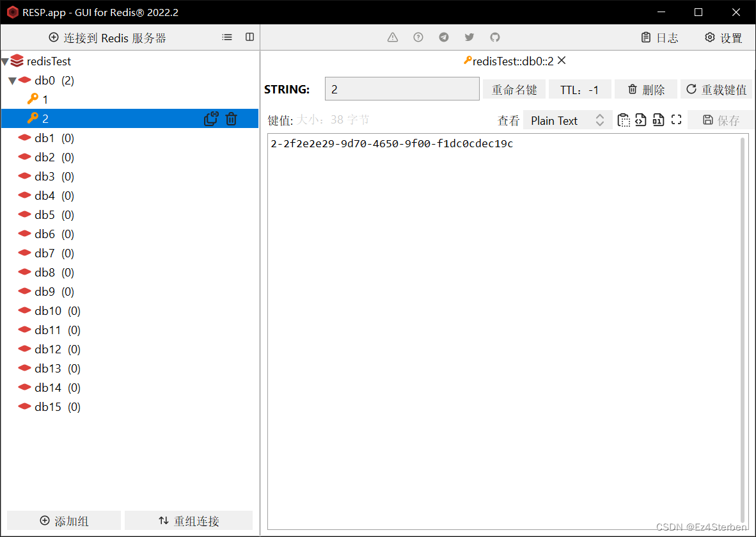
Task: Open database db3
Action: pos(130,177)
